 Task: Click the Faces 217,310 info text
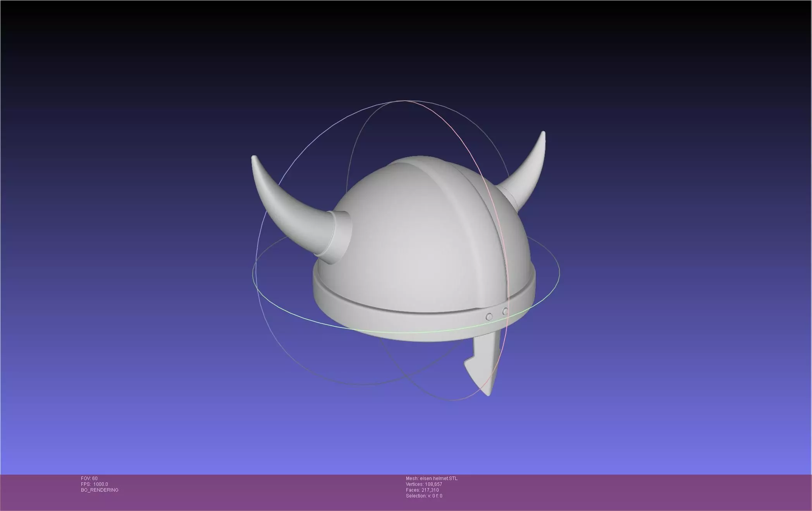(x=422, y=490)
